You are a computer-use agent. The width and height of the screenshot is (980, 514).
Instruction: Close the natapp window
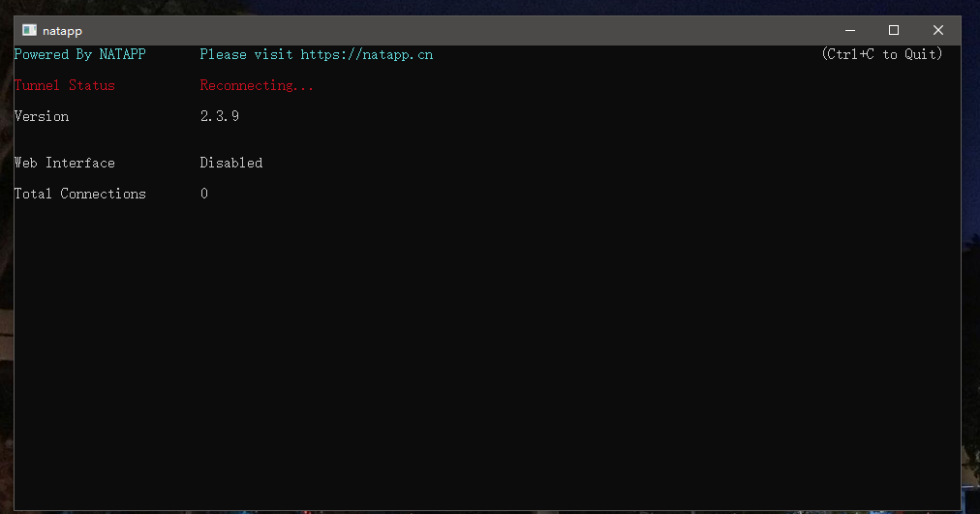pyautogui.click(x=938, y=30)
